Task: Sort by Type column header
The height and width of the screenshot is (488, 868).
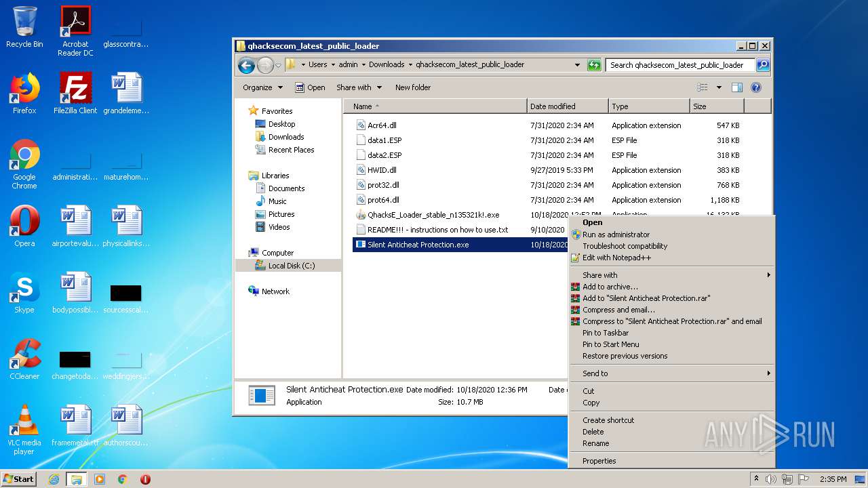Action: point(649,106)
